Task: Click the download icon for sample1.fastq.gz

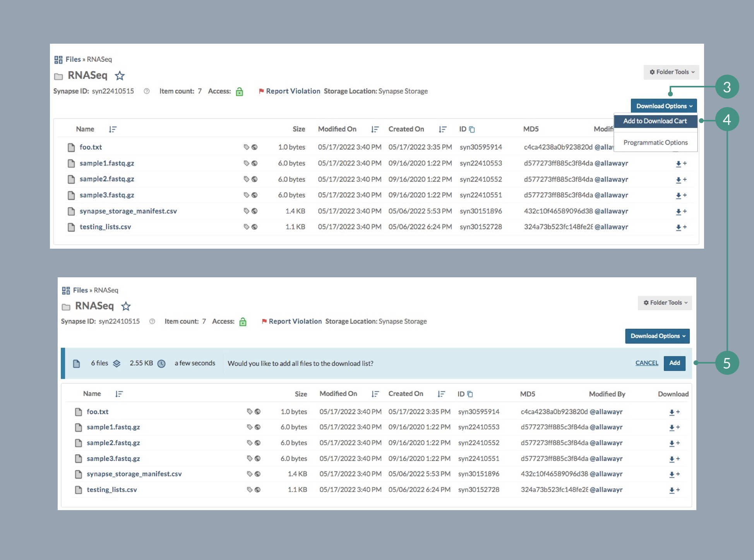Action: coord(677,164)
